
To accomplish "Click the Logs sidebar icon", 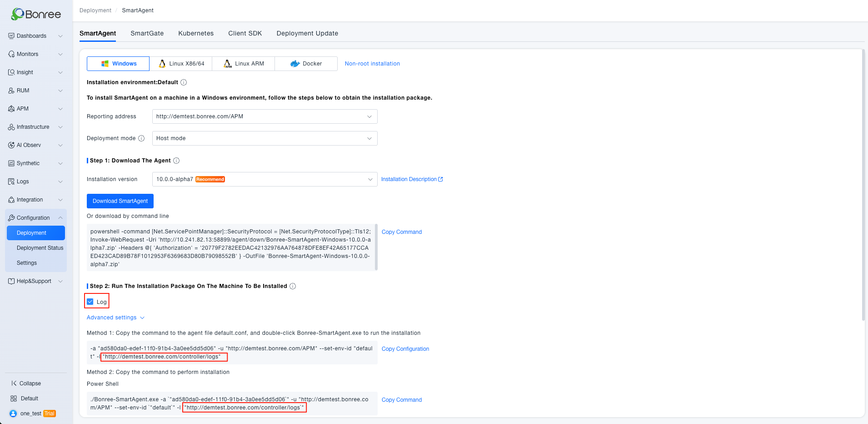I will click(11, 182).
